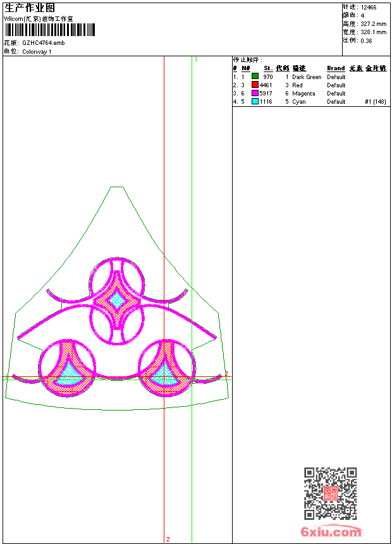Click the "停止顺序" heading
This screenshot has width=392, height=544.
[247, 60]
